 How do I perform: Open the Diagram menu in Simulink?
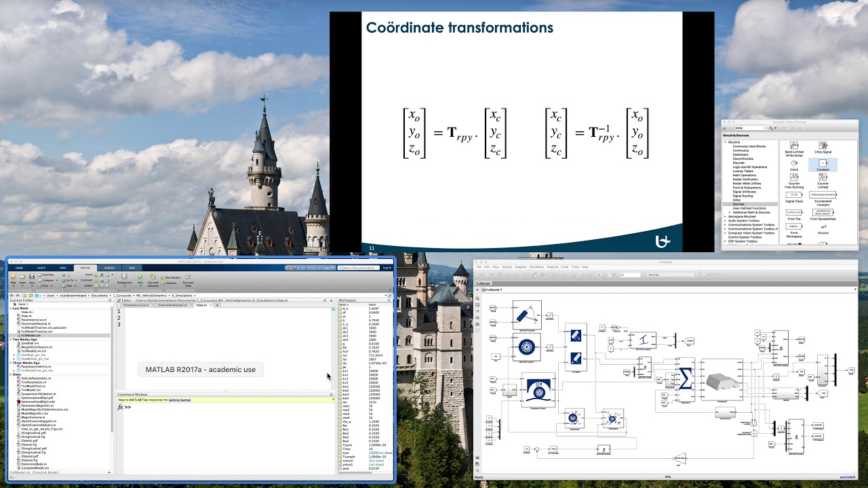pyautogui.click(x=521, y=267)
